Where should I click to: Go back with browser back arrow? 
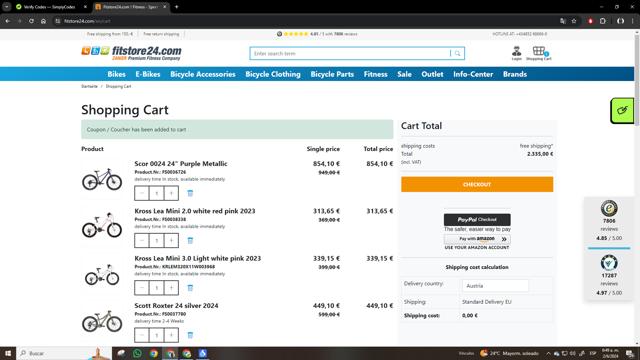pyautogui.click(x=8, y=21)
